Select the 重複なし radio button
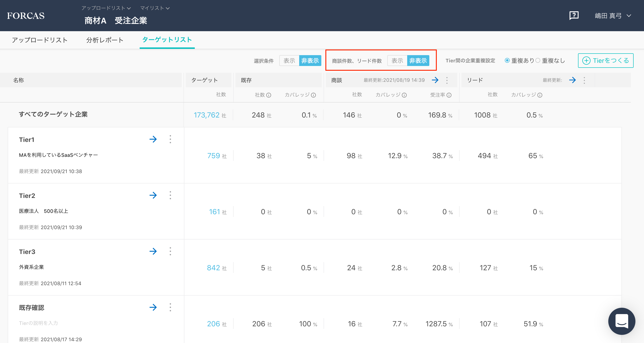The image size is (644, 343). (x=538, y=61)
